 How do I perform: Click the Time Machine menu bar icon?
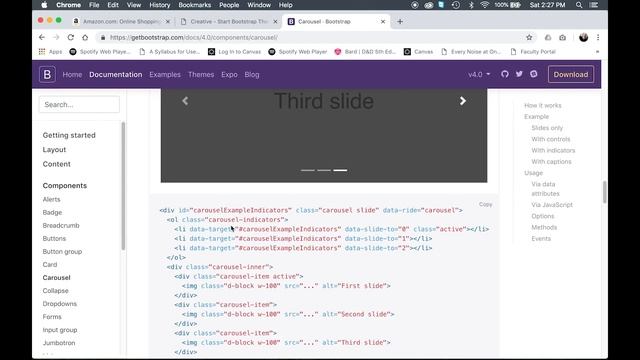(456, 5)
